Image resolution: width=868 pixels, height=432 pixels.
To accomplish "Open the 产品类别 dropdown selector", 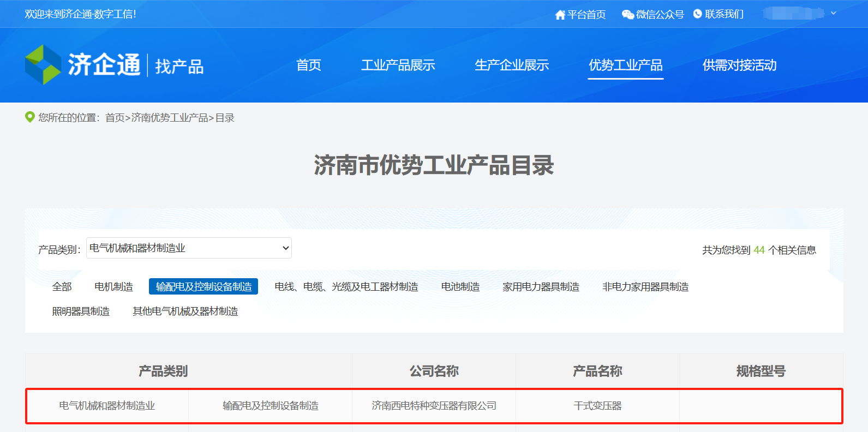I will (189, 248).
